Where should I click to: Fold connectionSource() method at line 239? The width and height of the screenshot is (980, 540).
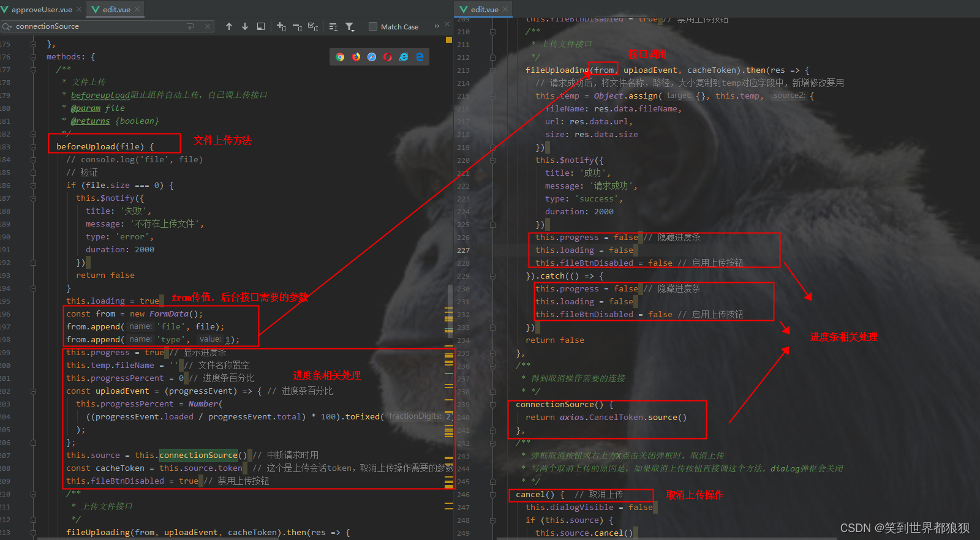pyautogui.click(x=492, y=405)
